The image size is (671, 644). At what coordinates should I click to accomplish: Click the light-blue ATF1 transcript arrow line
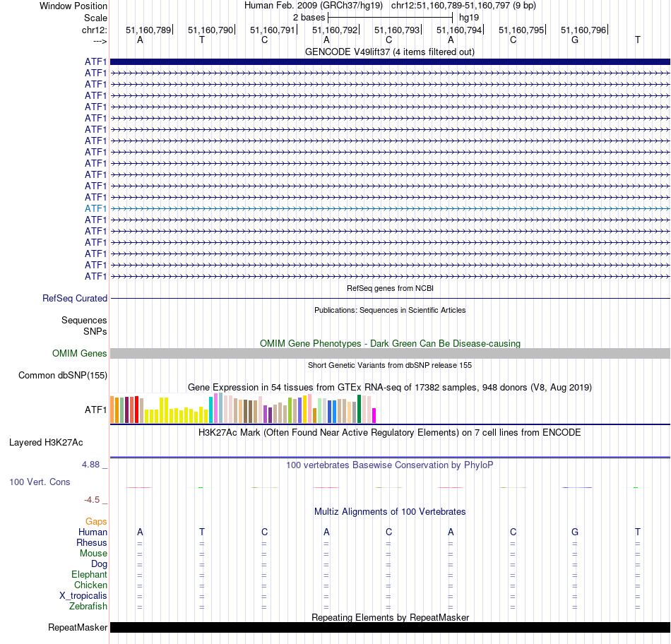390,208
